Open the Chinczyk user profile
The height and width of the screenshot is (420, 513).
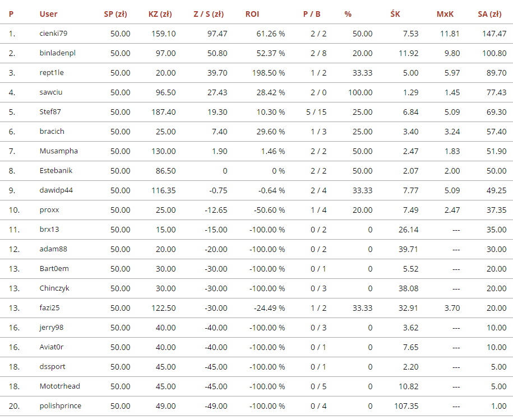pos(54,288)
